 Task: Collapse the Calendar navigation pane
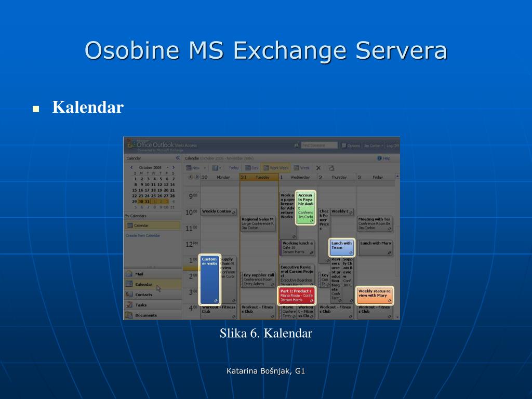pos(178,158)
